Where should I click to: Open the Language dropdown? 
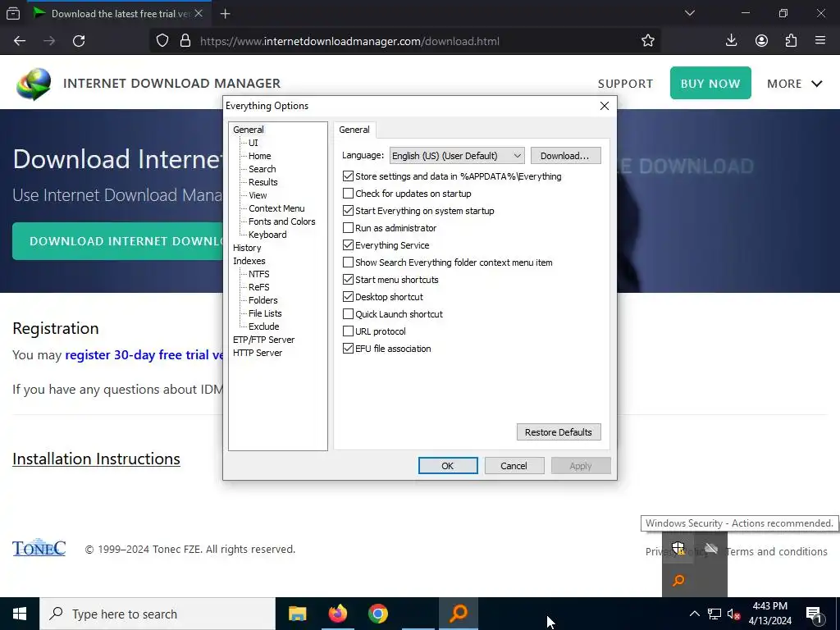pyautogui.click(x=457, y=156)
